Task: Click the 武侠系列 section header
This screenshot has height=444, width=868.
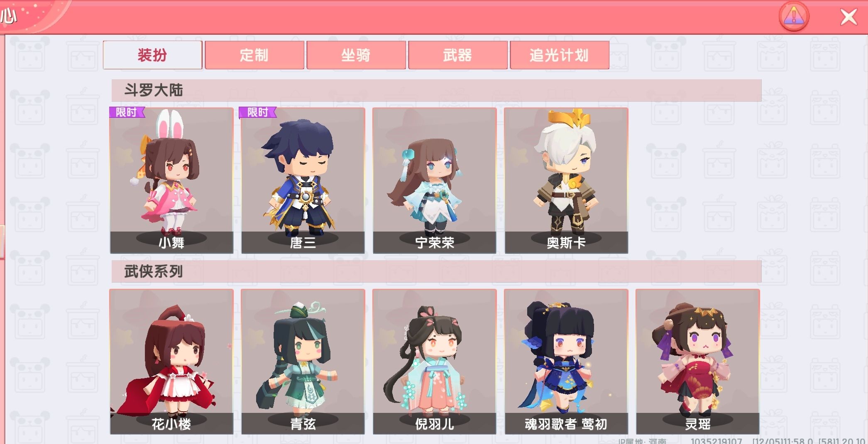Action: point(436,271)
